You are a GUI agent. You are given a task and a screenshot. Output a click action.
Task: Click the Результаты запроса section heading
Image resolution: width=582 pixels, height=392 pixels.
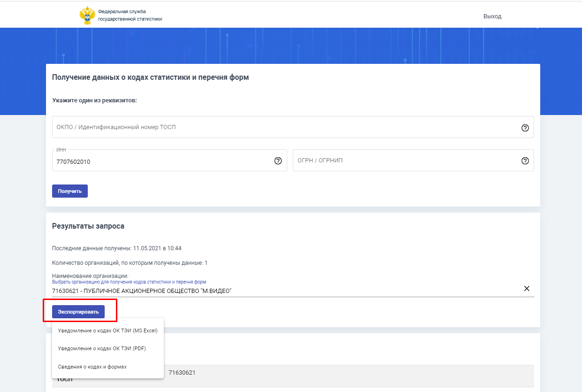pyautogui.click(x=88, y=226)
